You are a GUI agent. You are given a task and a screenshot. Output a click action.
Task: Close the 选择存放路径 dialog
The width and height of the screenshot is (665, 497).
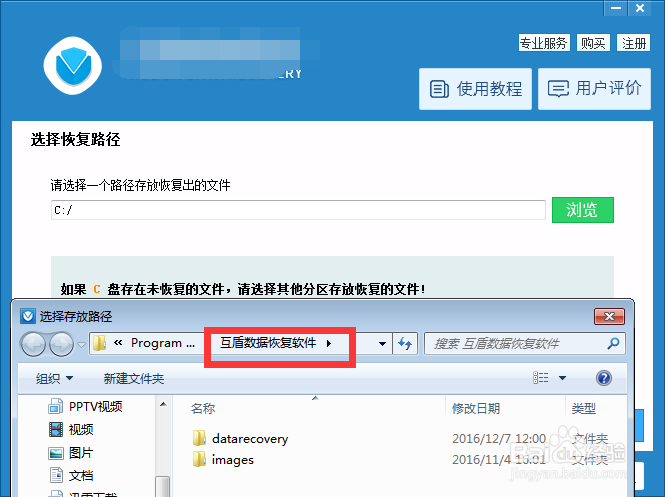point(609,316)
